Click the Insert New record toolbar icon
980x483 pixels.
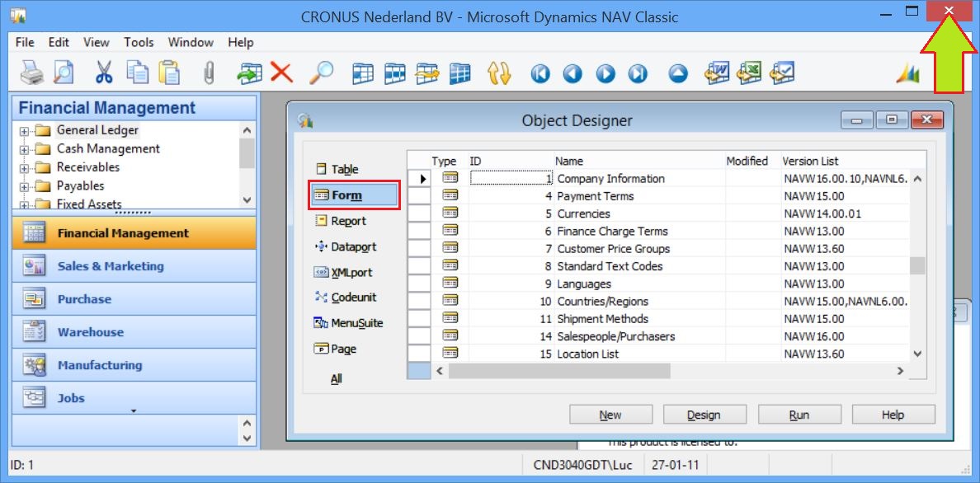click(250, 73)
